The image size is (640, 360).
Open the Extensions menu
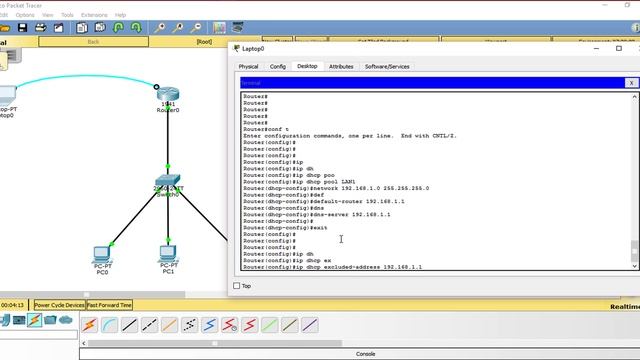click(x=94, y=15)
